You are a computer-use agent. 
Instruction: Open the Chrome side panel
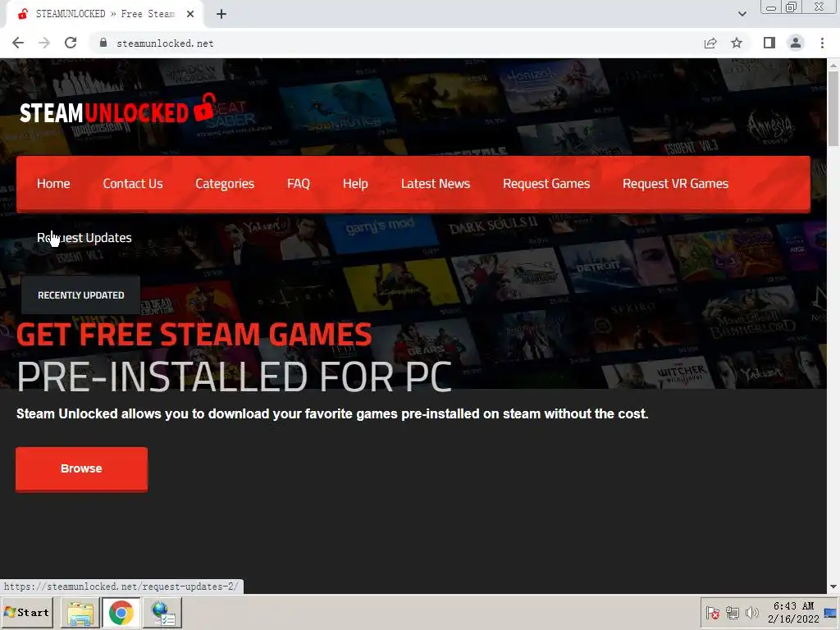click(769, 43)
